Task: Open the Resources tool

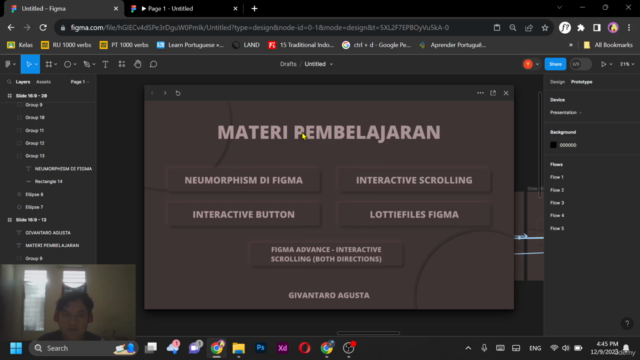Action: (122, 64)
